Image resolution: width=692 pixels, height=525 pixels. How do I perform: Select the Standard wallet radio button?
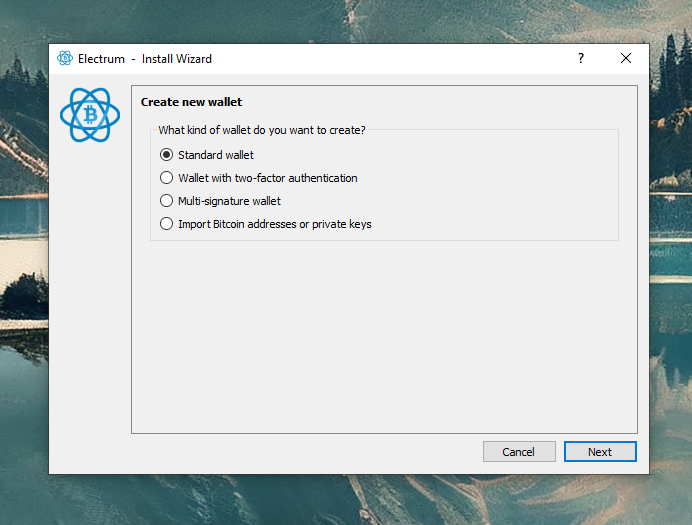[167, 155]
